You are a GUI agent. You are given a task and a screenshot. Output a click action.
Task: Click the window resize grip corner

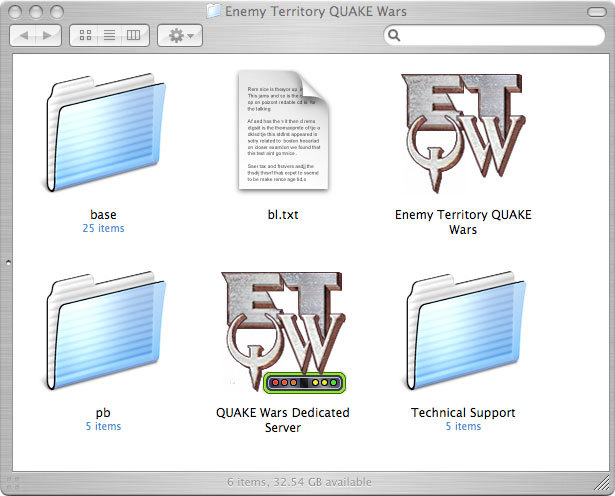click(x=602, y=483)
